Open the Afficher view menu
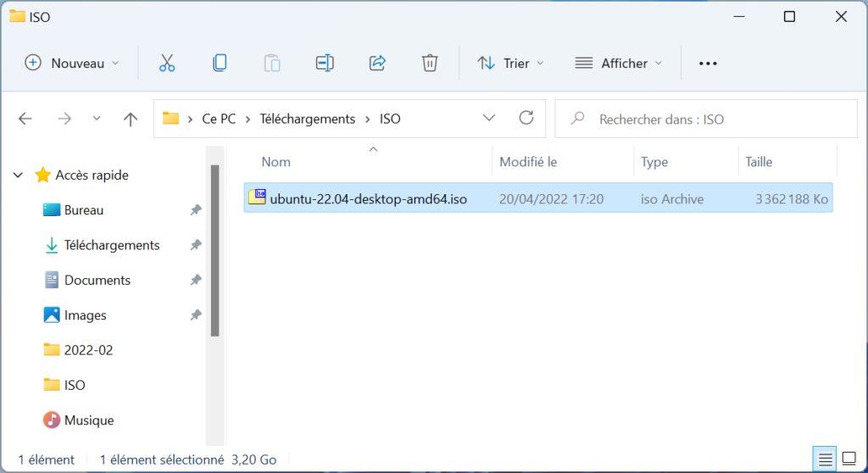Image resolution: width=868 pixels, height=473 pixels. click(619, 63)
